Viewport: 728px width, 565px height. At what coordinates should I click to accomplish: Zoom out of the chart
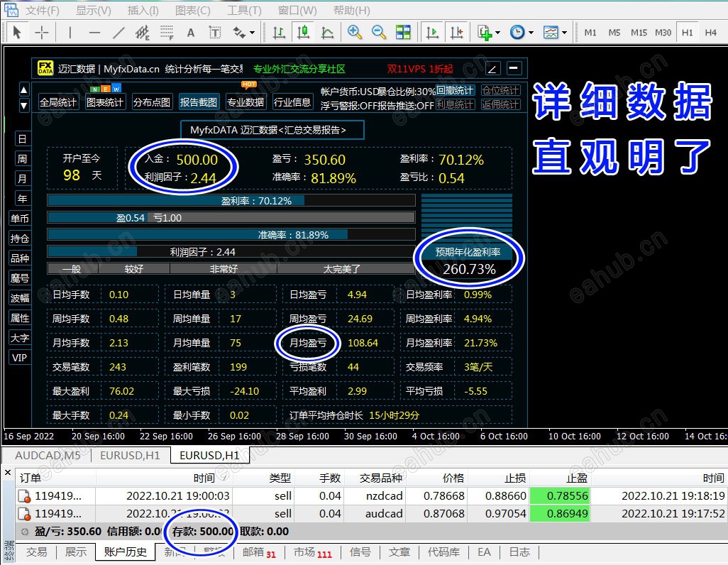(x=379, y=33)
